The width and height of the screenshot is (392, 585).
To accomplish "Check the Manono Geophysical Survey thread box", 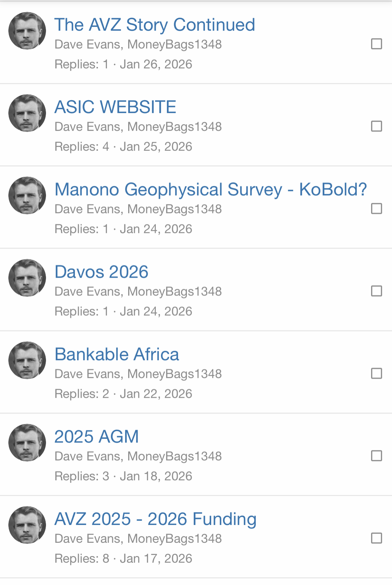I will [x=376, y=209].
